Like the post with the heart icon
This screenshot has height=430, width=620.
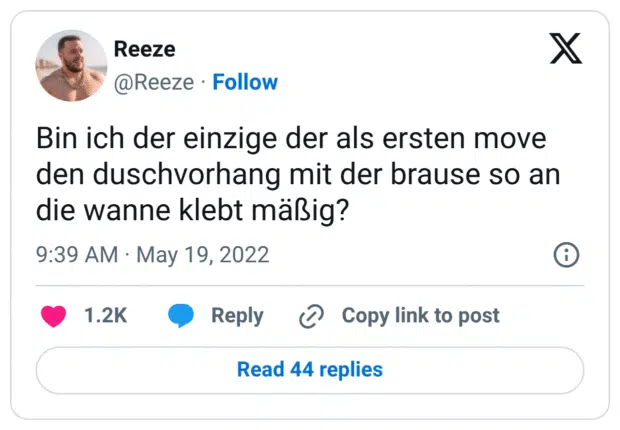[54, 316]
